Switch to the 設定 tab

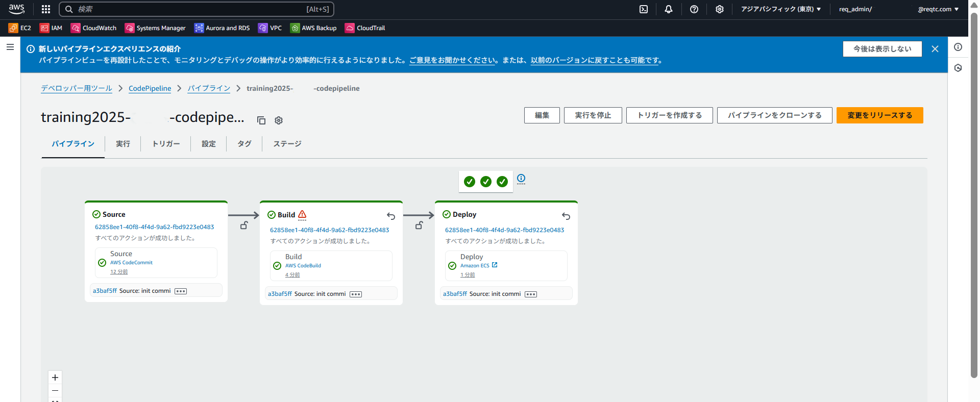click(209, 144)
